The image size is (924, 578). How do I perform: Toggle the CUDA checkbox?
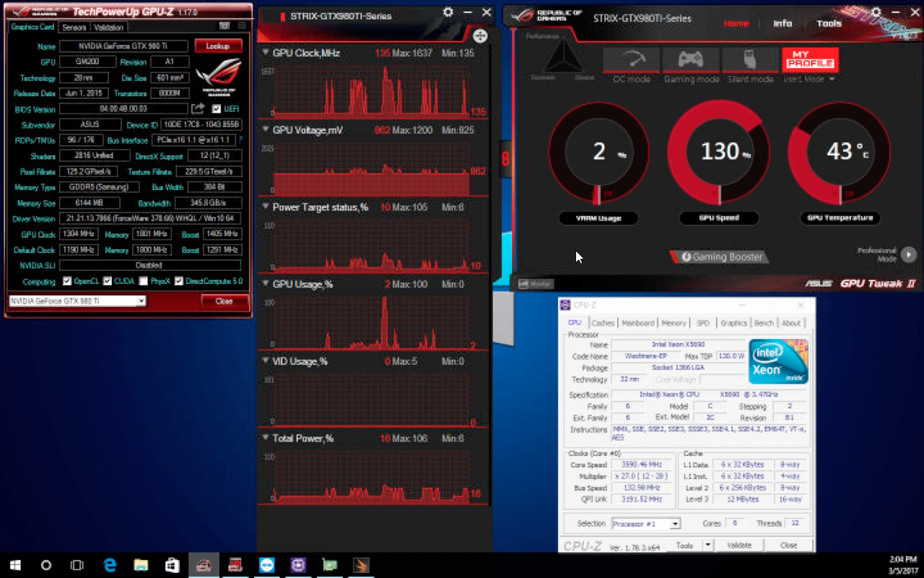tap(107, 281)
